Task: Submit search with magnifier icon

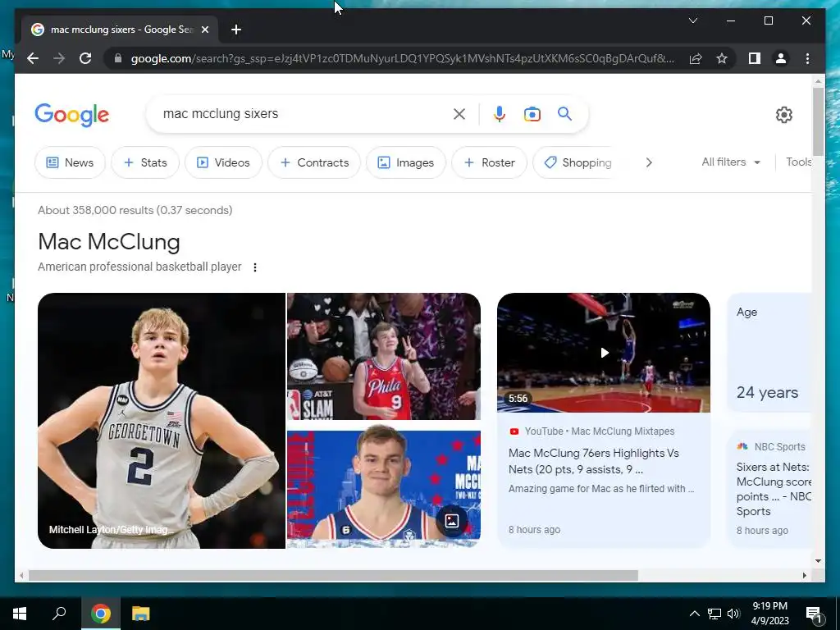Action: pos(564,113)
